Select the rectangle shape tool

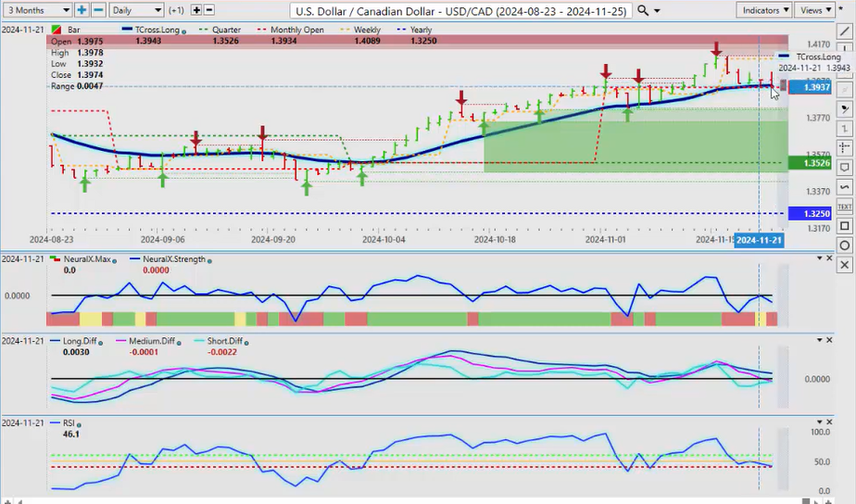(x=845, y=226)
